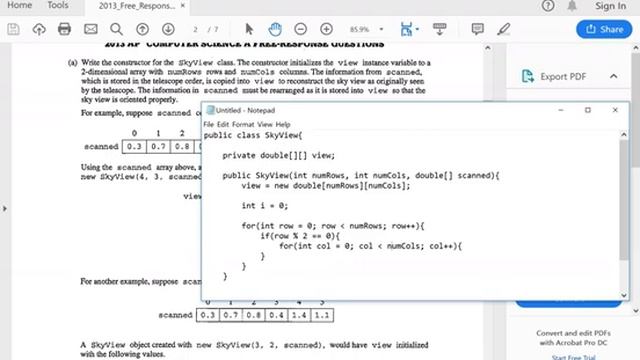Click the upload to cloud icon

[x=39, y=29]
